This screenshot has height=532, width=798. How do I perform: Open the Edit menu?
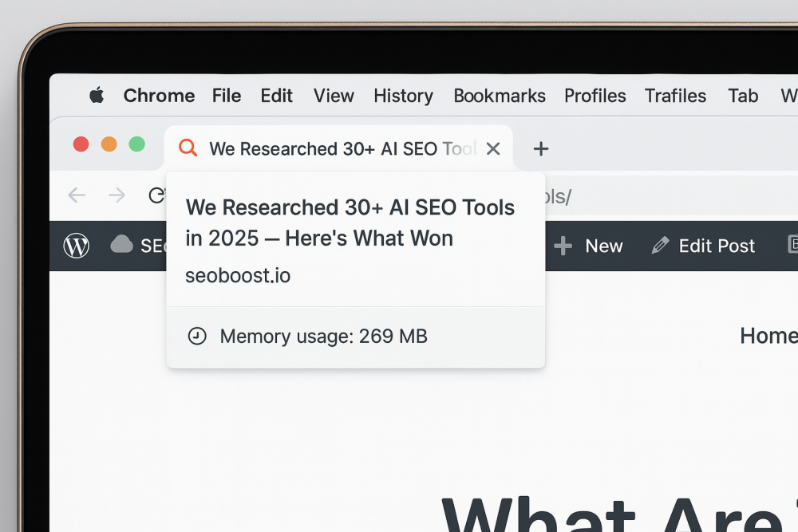(x=276, y=96)
